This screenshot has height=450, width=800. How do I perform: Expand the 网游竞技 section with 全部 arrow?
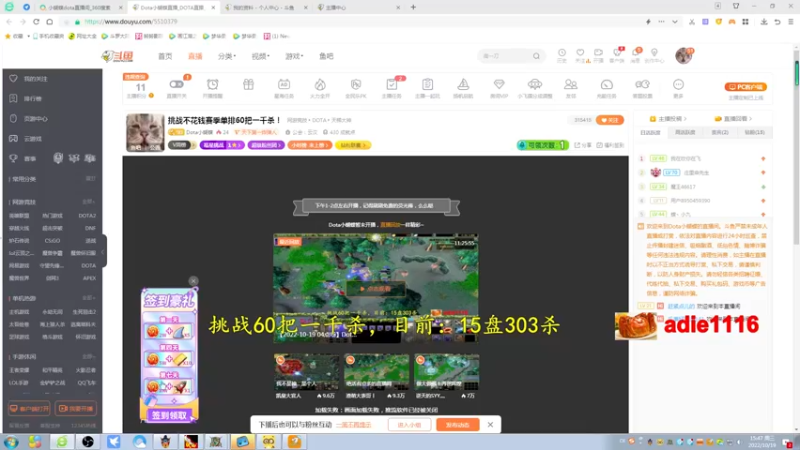pos(89,202)
